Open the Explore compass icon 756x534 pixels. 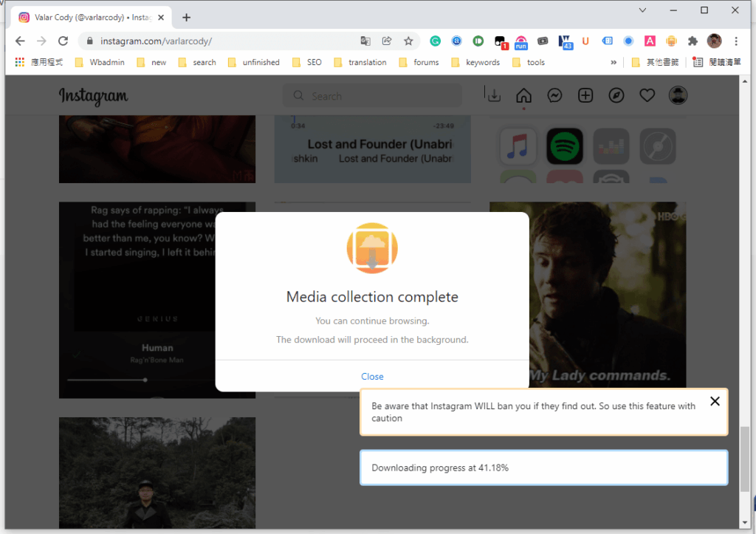pos(616,95)
